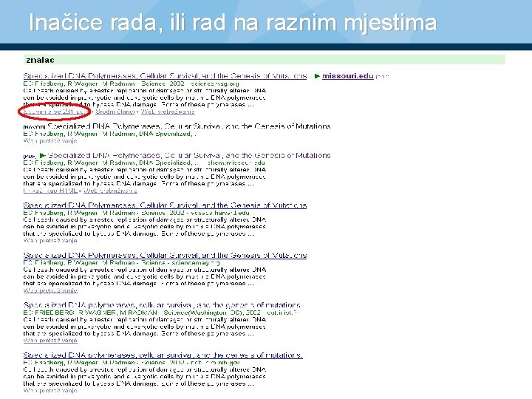Open web search link next to 'Srodni članci'
This screenshot has width=532, height=399.
coord(168,112)
